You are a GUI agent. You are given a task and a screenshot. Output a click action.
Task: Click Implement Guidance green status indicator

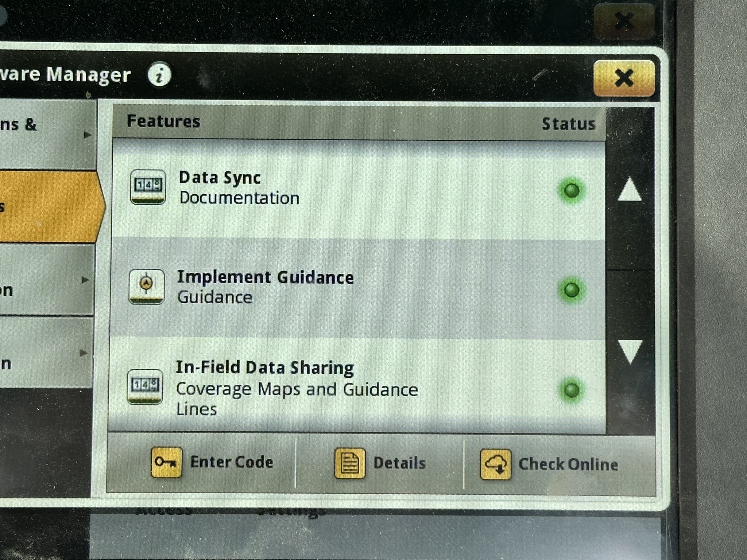click(x=572, y=290)
